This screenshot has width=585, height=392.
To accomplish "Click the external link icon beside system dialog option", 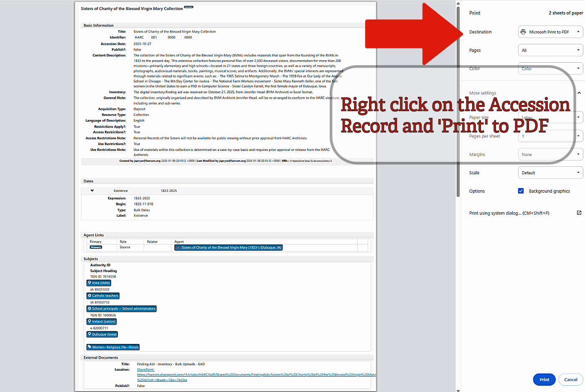I will click(x=579, y=213).
